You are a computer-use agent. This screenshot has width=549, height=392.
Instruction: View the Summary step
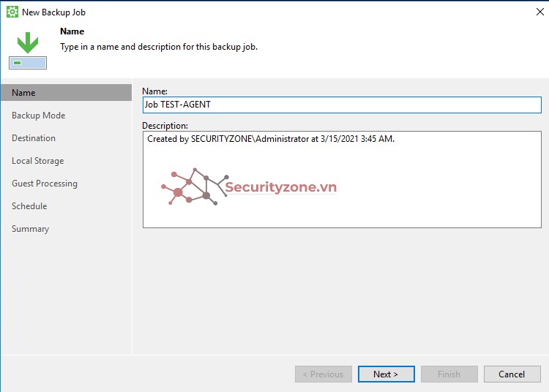click(x=31, y=229)
